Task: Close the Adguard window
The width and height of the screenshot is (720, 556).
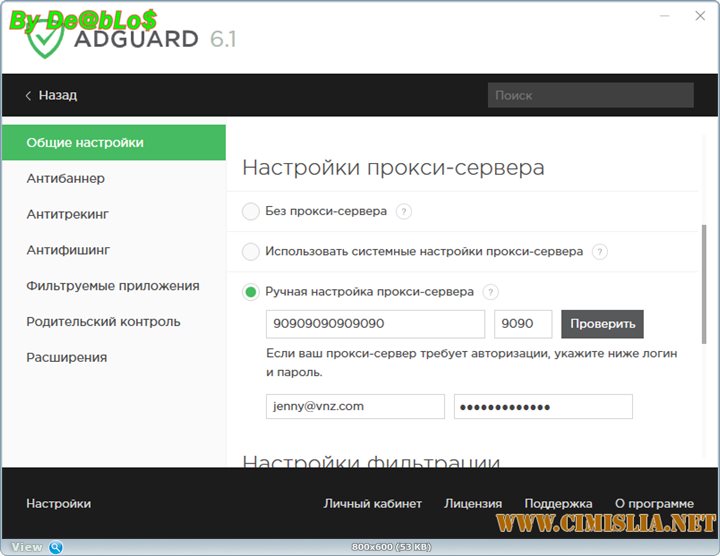Action: click(700, 16)
